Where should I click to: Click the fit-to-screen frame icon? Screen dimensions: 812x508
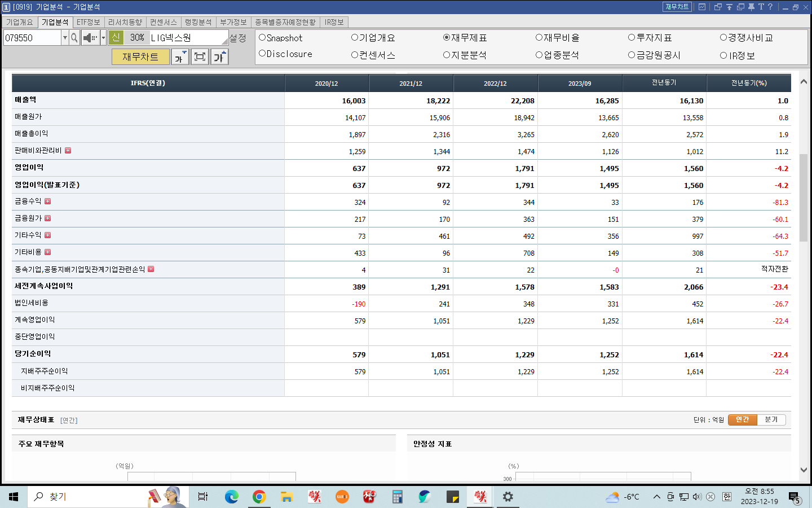coord(200,57)
